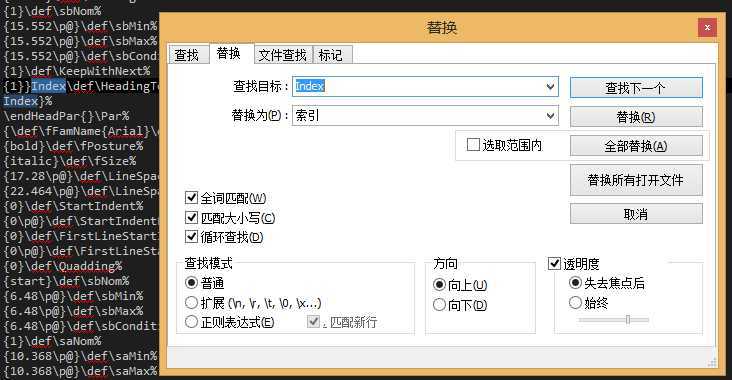
Task: Click the 查找下一个 button
Action: coord(636,88)
